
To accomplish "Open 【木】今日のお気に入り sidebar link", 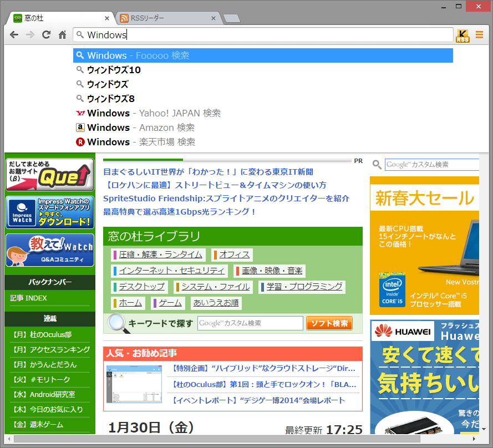I will (47, 409).
